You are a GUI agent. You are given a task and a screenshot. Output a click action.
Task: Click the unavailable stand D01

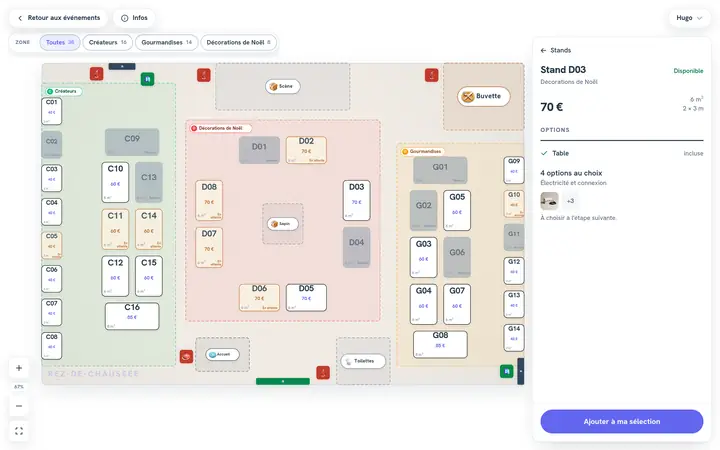coord(259,150)
